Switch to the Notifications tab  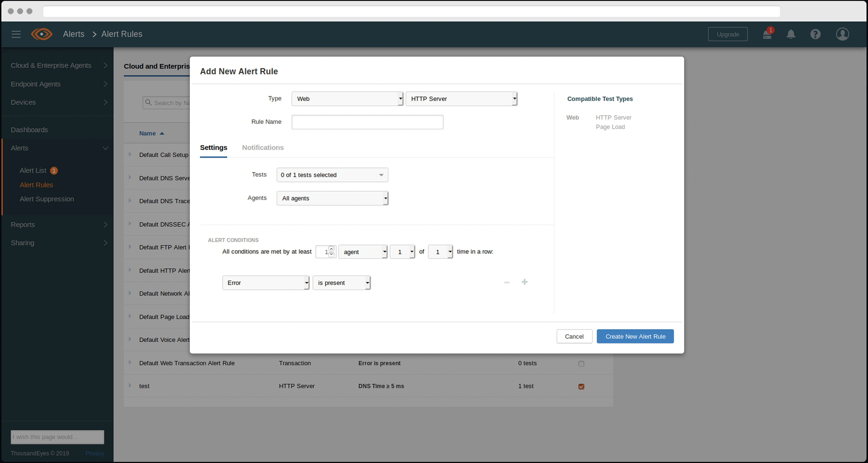(x=263, y=147)
